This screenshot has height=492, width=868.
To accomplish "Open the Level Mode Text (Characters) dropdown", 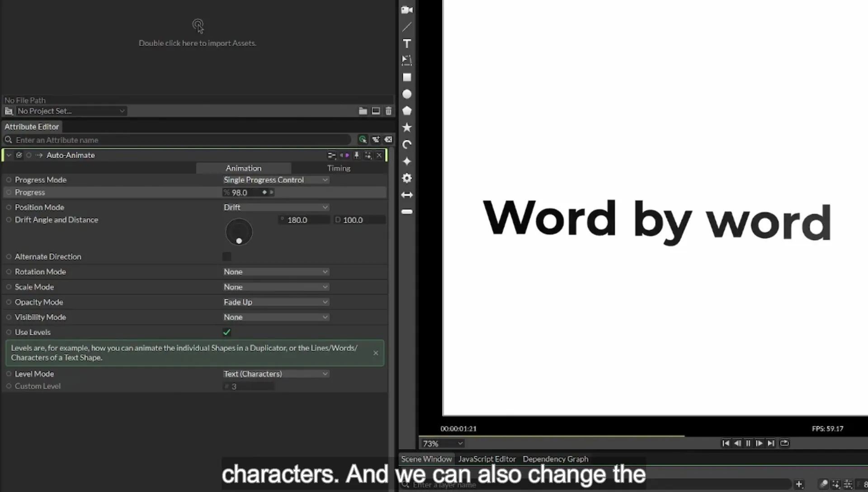I will pyautogui.click(x=276, y=374).
